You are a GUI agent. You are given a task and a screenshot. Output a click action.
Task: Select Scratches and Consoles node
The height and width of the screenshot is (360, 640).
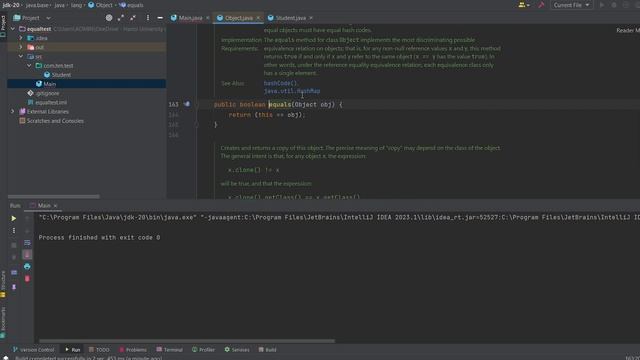pos(55,121)
